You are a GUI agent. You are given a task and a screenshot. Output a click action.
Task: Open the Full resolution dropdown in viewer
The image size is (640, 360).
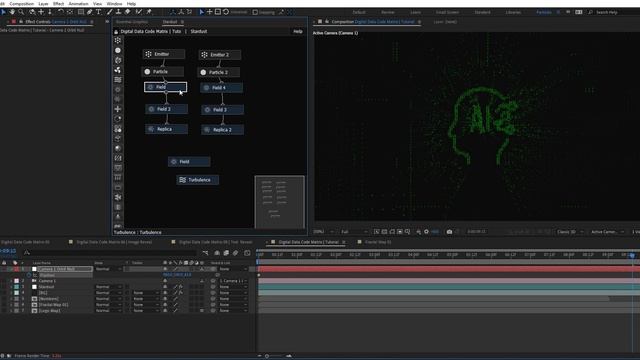click(x=354, y=232)
